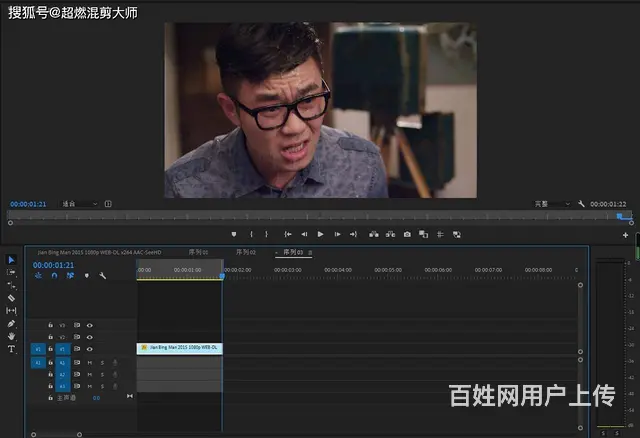Click the export frame camera icon

pos(407,234)
